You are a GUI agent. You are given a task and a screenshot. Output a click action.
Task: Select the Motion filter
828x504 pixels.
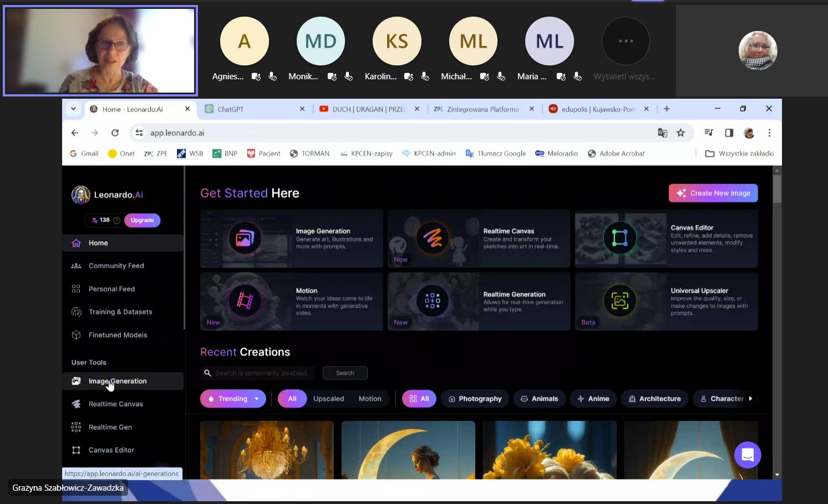point(370,399)
